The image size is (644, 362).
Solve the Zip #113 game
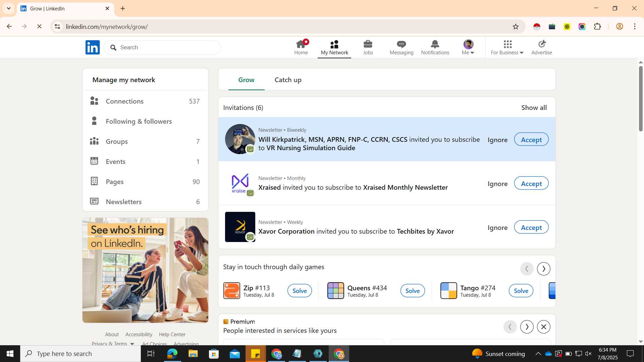coord(300,291)
